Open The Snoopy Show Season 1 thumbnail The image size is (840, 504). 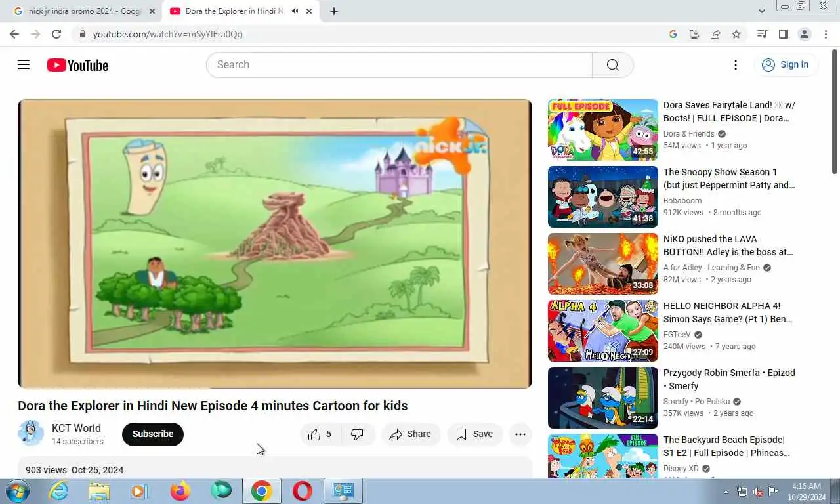pos(603,197)
